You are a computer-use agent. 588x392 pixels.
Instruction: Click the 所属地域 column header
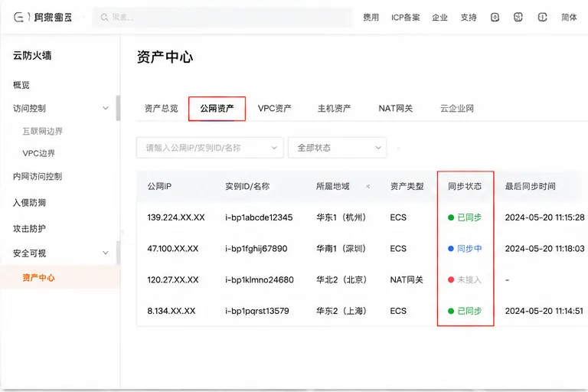[333, 187]
